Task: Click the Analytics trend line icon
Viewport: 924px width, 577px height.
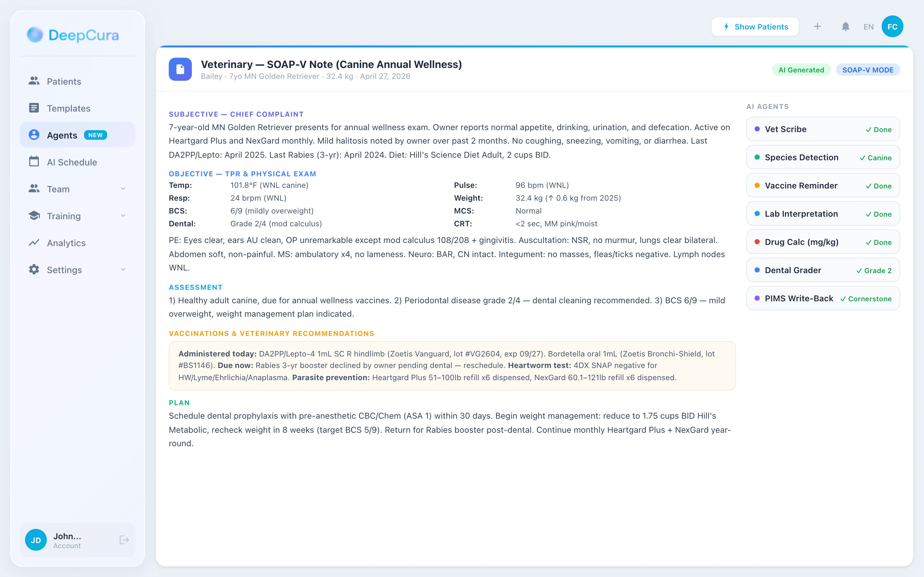Action: pyautogui.click(x=34, y=243)
